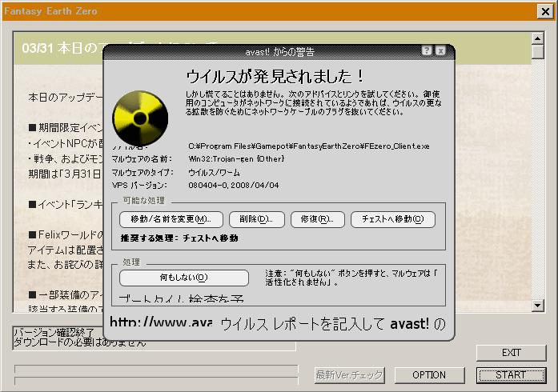Close the Fantasy Earth Zero window
558x392 pixels.
pos(545,12)
